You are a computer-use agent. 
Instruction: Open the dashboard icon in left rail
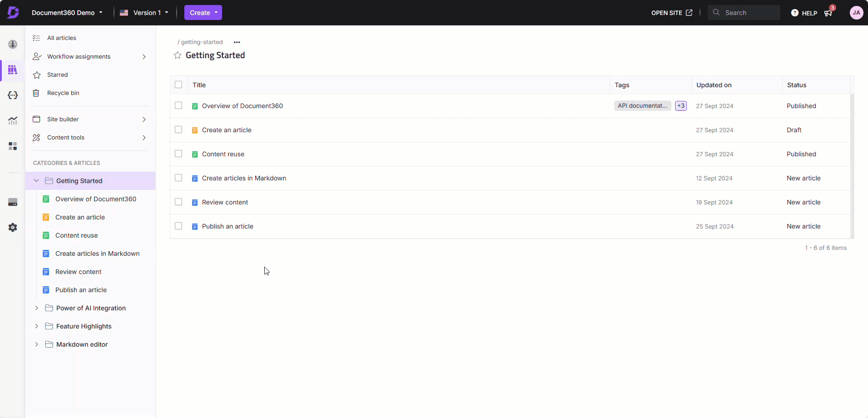(x=13, y=44)
